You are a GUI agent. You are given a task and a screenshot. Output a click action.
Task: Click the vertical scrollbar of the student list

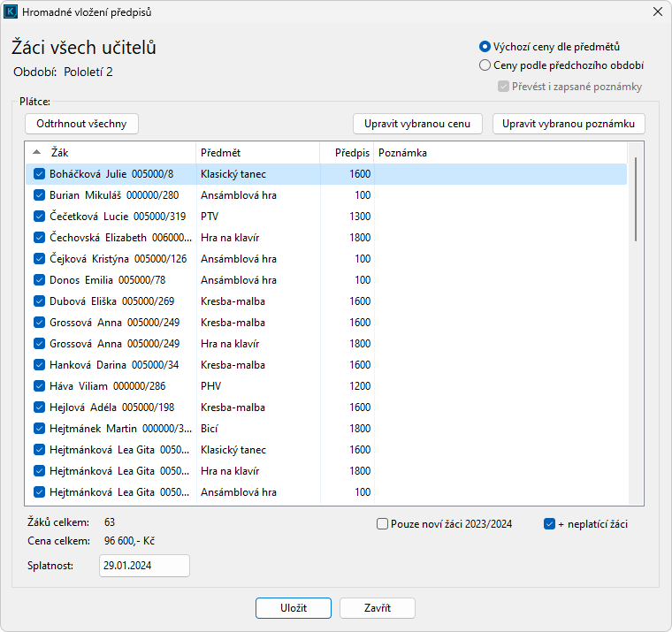[x=635, y=200]
